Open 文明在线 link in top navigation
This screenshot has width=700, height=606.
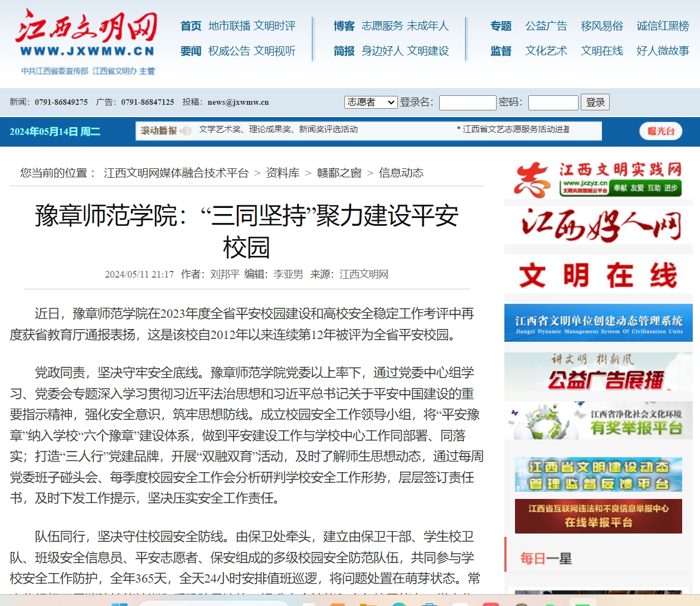tap(602, 51)
